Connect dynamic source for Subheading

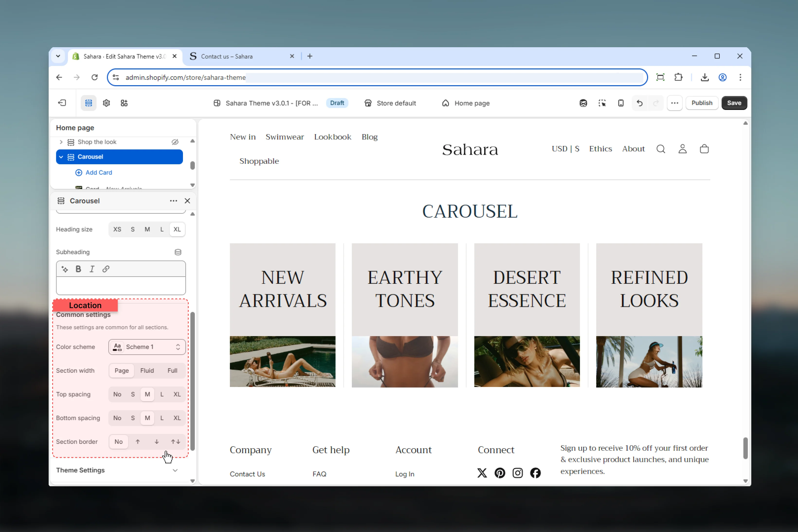coord(178,252)
